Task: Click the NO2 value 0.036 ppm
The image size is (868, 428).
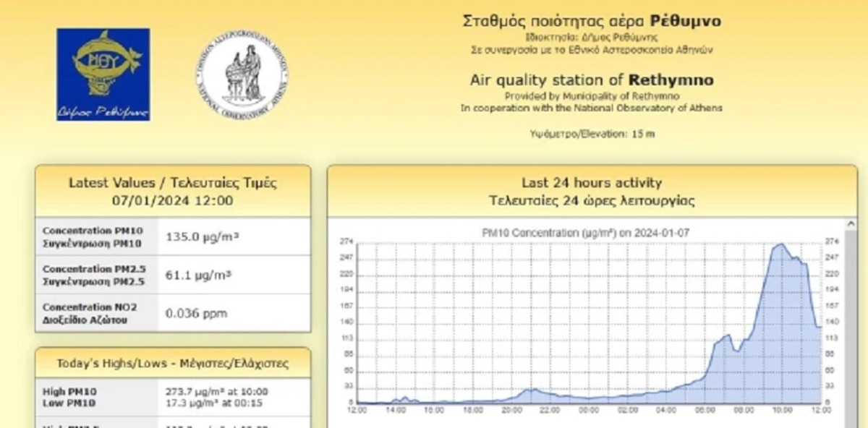Action: pyautogui.click(x=196, y=313)
